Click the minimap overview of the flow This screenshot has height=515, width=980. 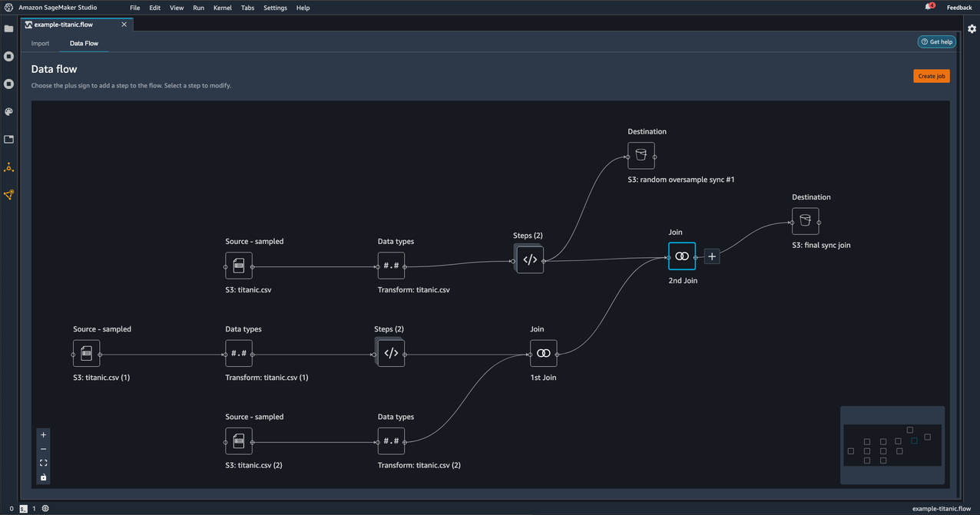coord(892,445)
